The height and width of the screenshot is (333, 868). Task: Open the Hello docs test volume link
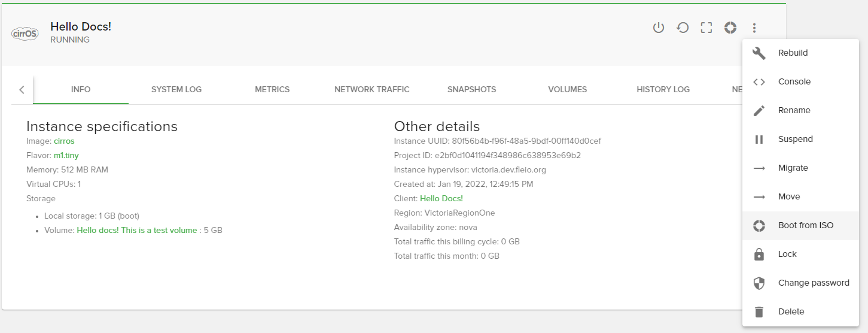pos(137,230)
